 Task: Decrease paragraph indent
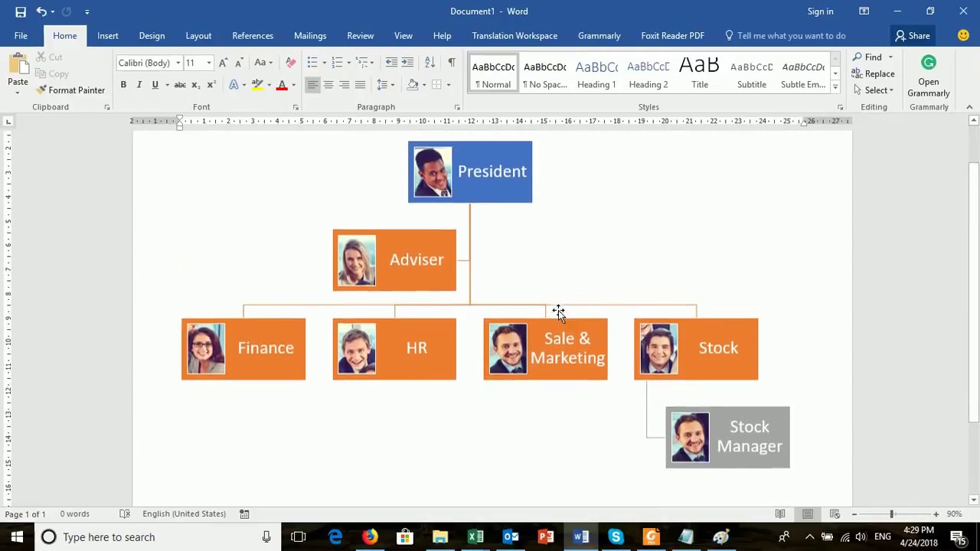391,63
